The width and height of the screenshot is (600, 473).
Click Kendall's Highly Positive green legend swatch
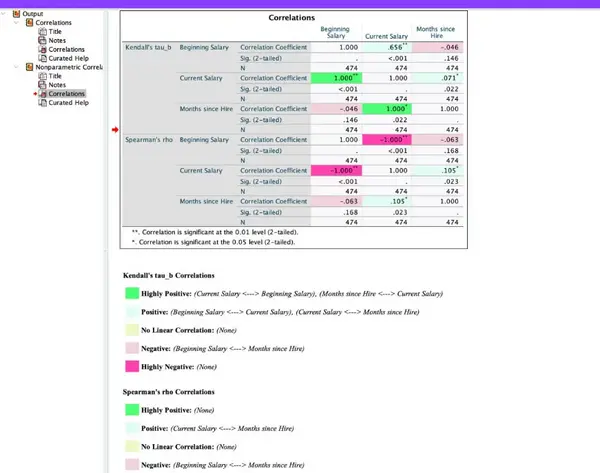coord(132,294)
